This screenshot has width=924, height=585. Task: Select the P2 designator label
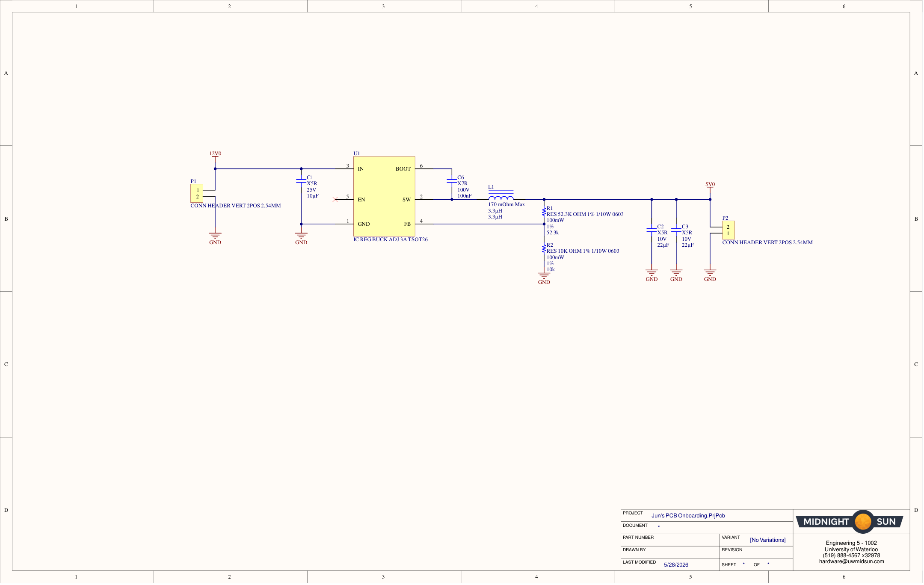tap(726, 218)
